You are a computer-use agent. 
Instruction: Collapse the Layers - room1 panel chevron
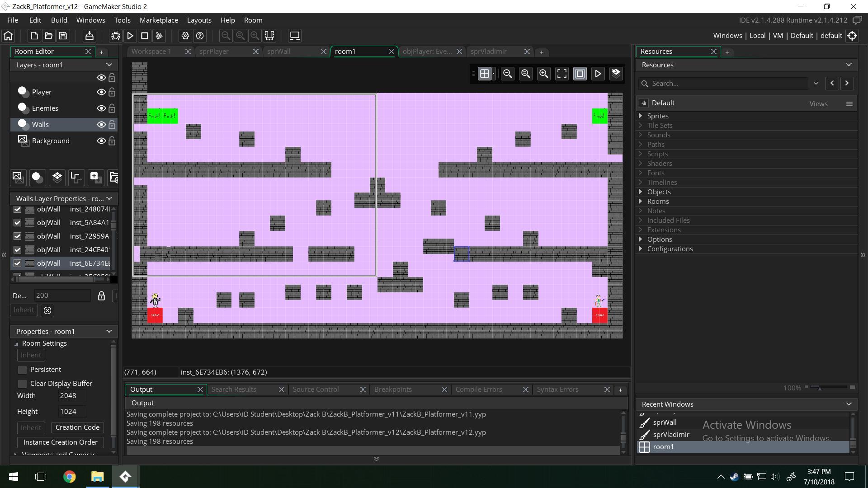coord(109,65)
